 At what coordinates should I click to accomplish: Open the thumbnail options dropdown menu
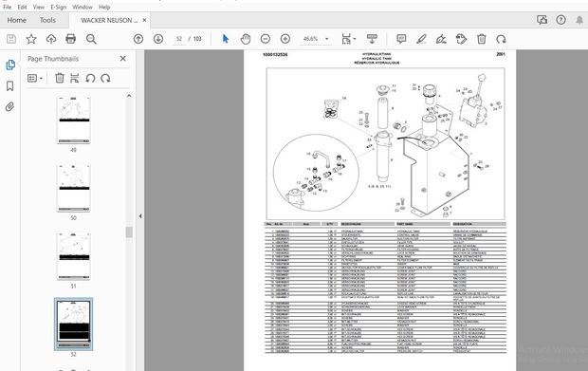click(35, 78)
